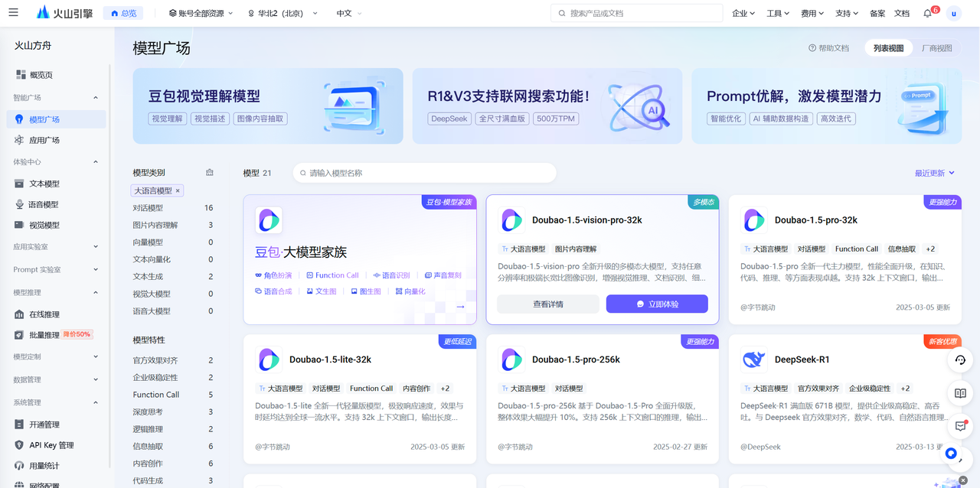Image resolution: width=980 pixels, height=488 pixels.
Task: Open 费用 top menu
Action: point(812,13)
